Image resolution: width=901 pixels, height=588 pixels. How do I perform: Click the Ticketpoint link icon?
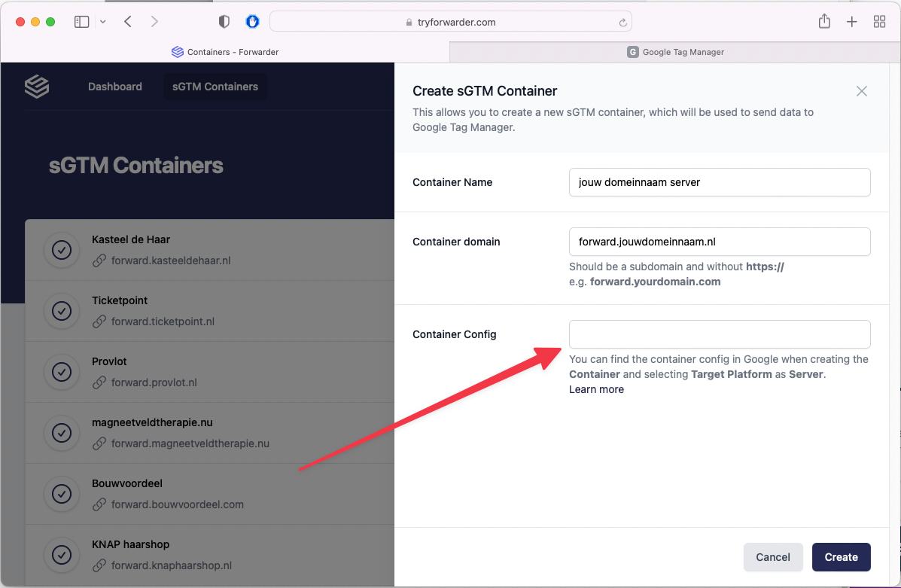[x=99, y=321]
